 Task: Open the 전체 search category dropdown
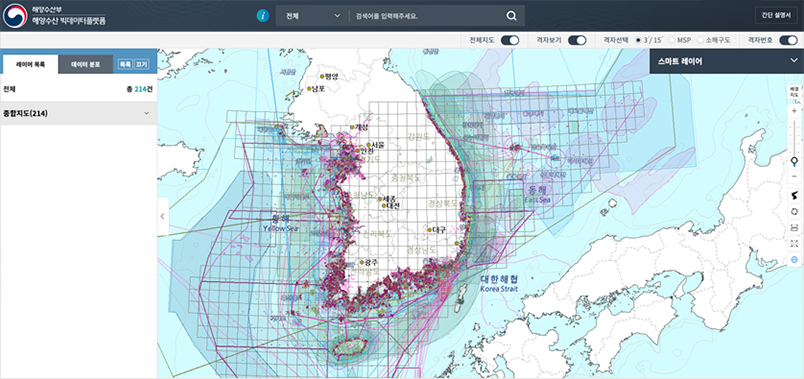(313, 16)
